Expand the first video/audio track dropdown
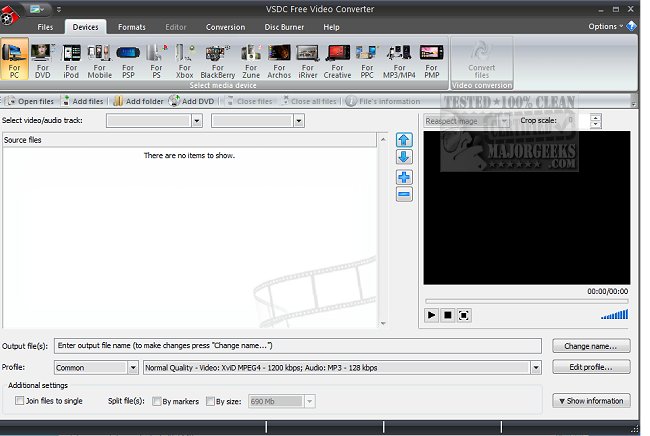This screenshot has height=436, width=650. coord(197,121)
